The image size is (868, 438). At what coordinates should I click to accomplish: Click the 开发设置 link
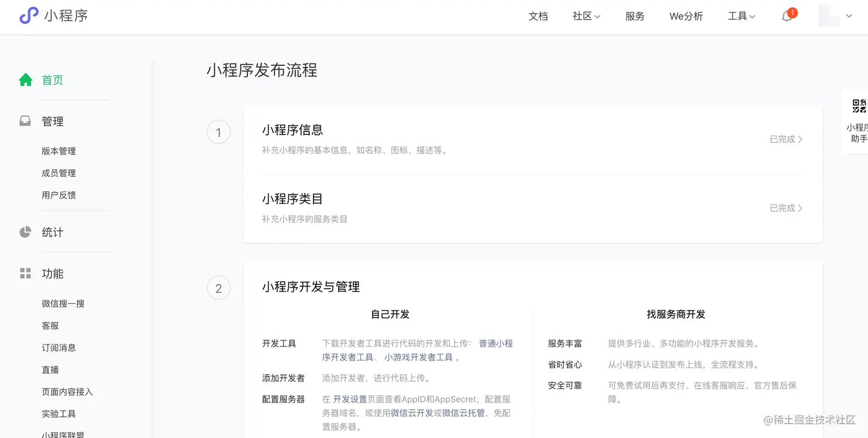pyautogui.click(x=350, y=399)
